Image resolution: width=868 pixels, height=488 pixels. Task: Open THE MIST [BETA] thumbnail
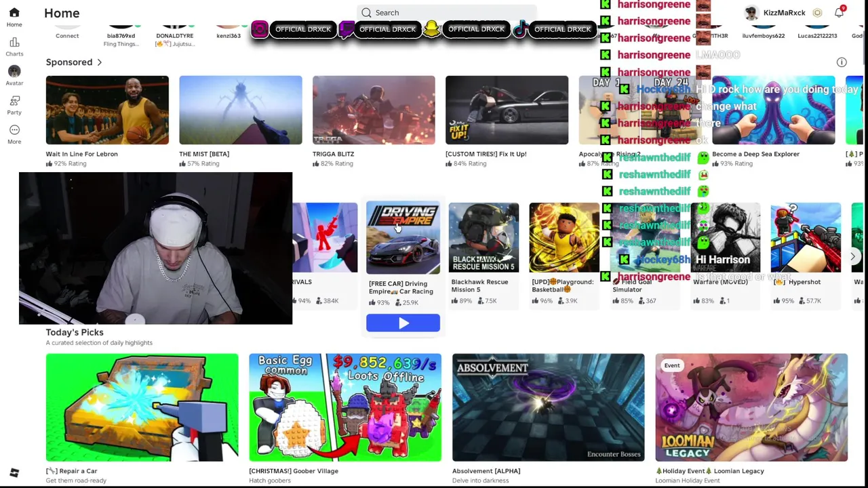tap(241, 110)
